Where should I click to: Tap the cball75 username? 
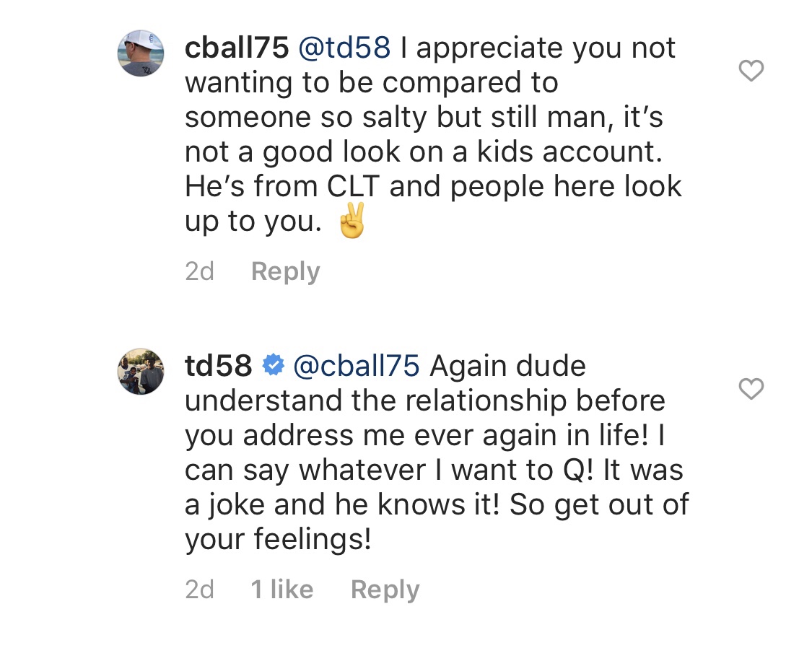237,48
